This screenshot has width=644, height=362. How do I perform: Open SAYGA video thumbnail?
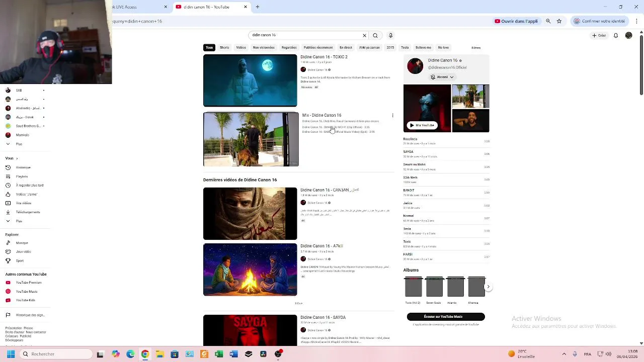click(x=250, y=330)
